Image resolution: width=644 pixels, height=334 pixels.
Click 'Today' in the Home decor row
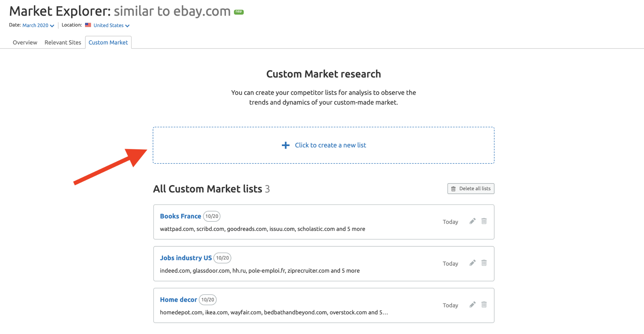pos(450,305)
